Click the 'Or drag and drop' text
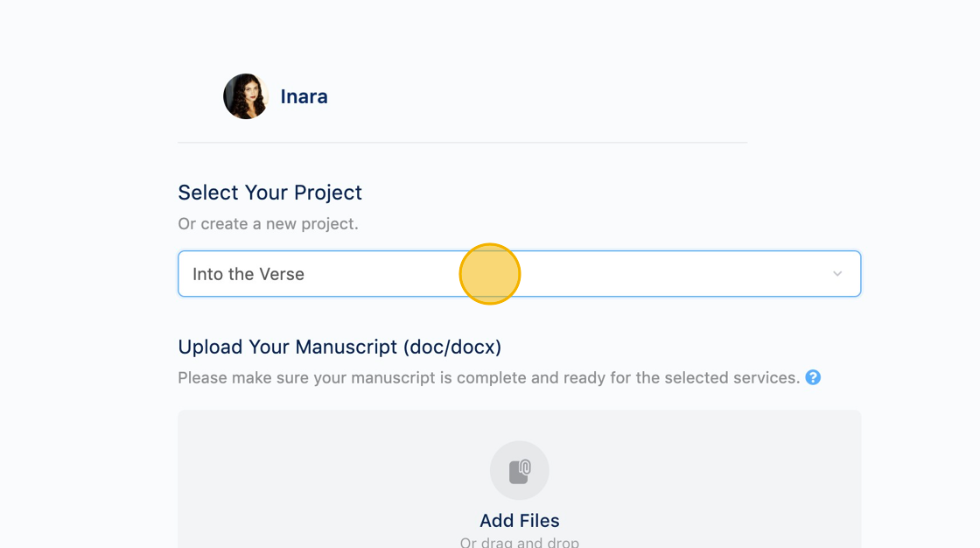The height and width of the screenshot is (548, 980). click(520, 542)
